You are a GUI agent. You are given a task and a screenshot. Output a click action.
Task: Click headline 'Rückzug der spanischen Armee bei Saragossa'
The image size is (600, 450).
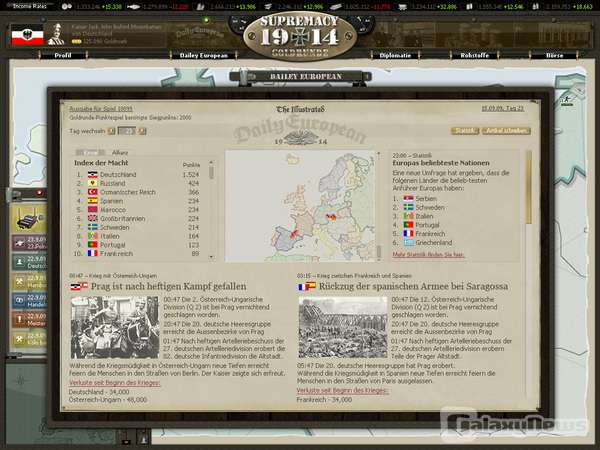click(x=414, y=286)
